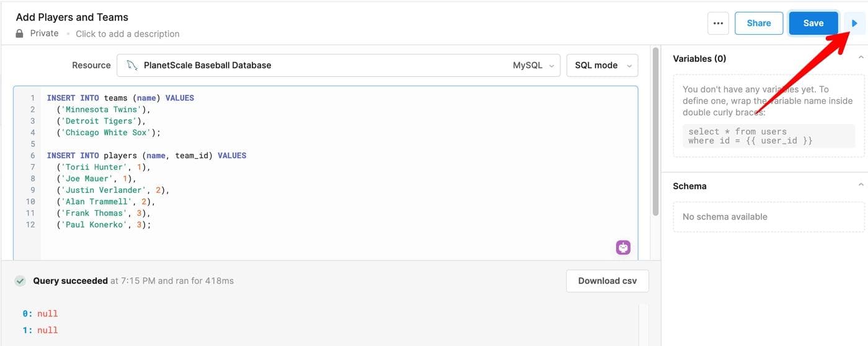868x346 pixels.
Task: Download results as csv
Action: coord(607,281)
